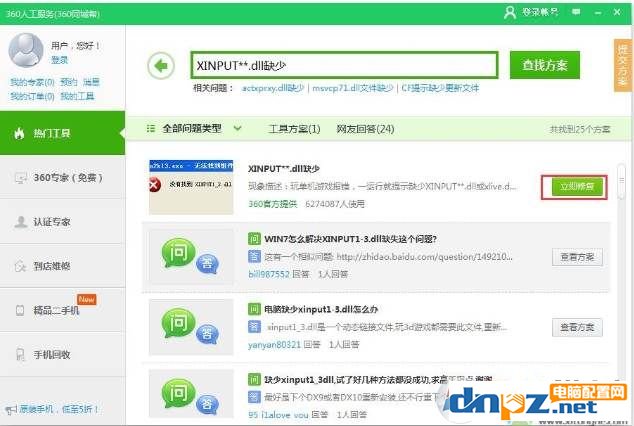Open 我的专家(0) link
This screenshot has height=426, width=634.
(x=32, y=82)
